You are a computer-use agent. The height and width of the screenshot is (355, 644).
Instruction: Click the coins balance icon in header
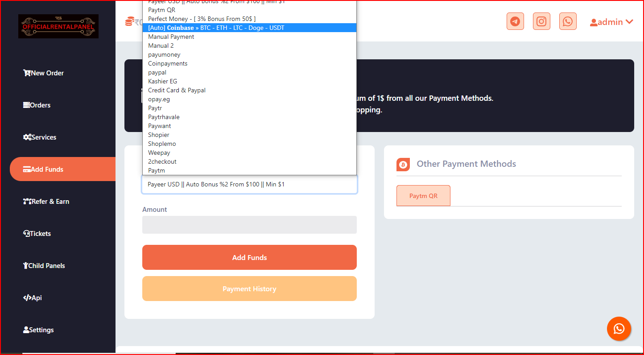click(130, 21)
